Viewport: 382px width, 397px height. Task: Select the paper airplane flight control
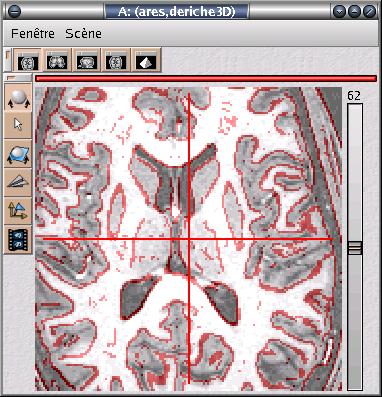coord(18,182)
